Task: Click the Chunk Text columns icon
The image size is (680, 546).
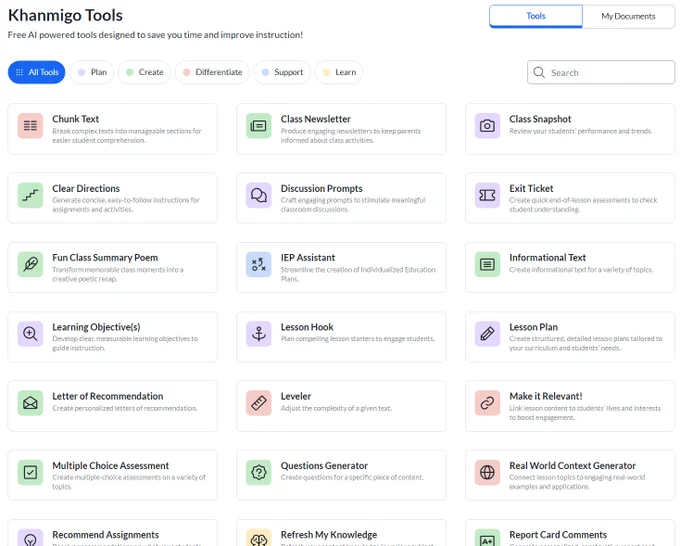Action: [x=30, y=126]
